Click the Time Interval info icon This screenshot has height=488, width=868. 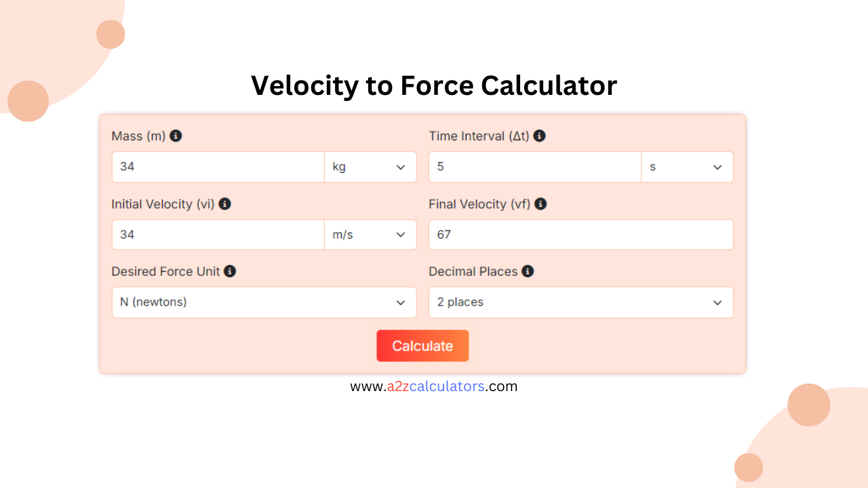point(539,136)
